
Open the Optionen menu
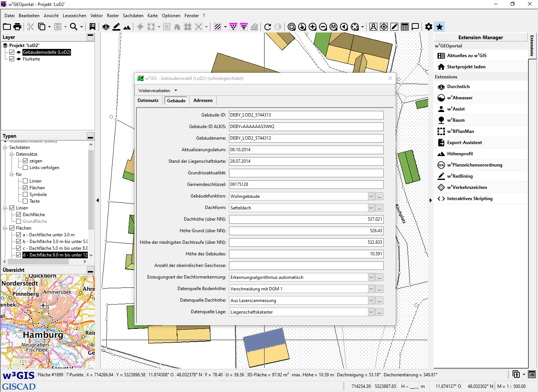pos(171,16)
